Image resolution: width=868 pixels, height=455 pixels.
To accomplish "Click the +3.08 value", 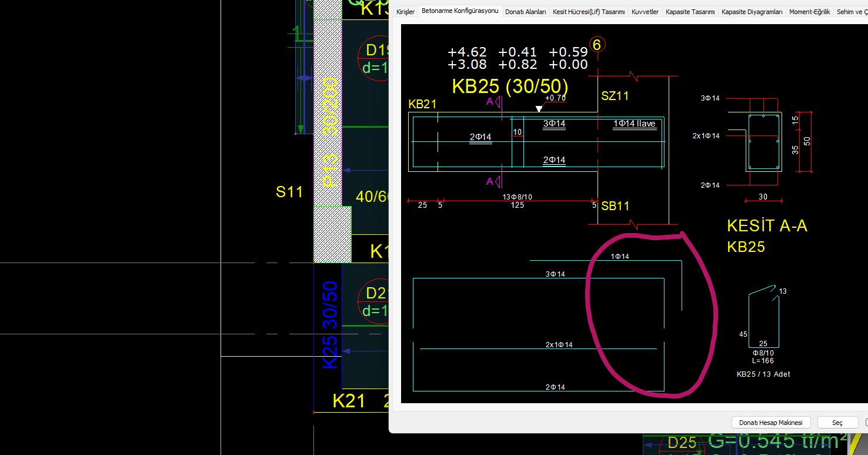I will (x=467, y=65).
